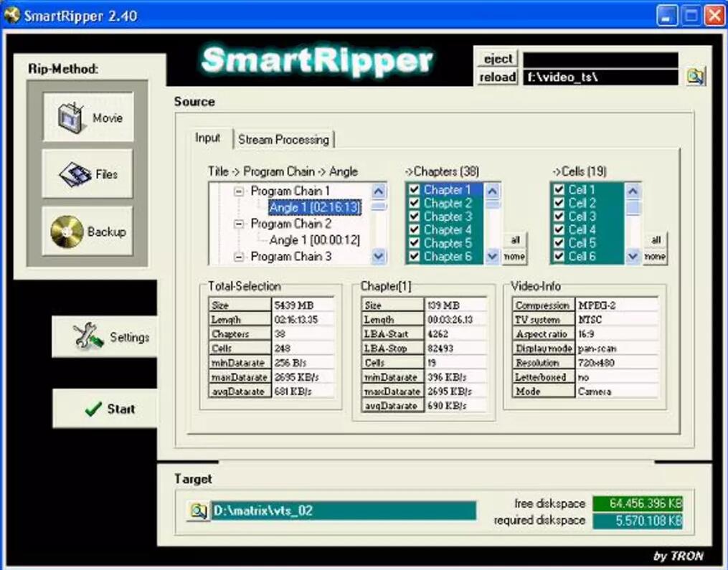Uncheck Cell 6
This screenshot has width=728, height=570.
click(559, 256)
